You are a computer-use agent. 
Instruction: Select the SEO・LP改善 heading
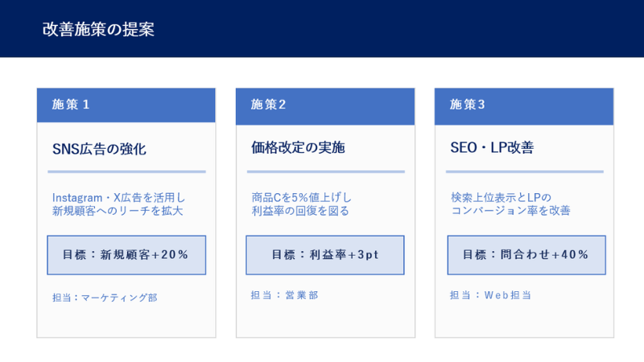pos(492,147)
